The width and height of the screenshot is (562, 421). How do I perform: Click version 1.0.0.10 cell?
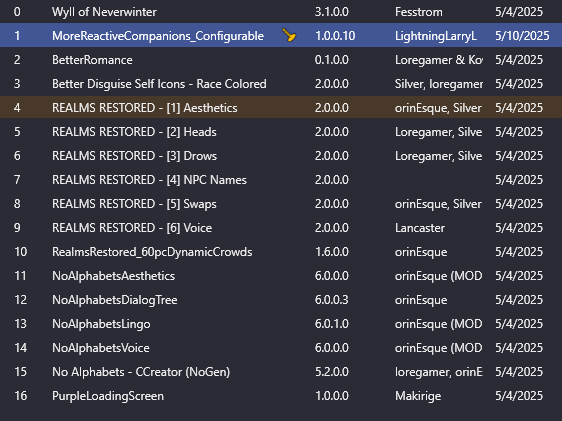click(x=335, y=36)
